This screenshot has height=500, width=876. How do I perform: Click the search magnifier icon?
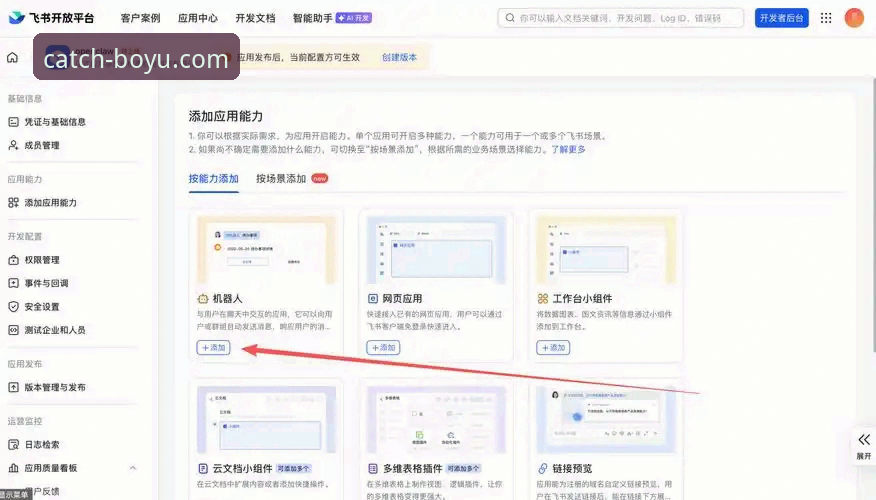tap(510, 18)
